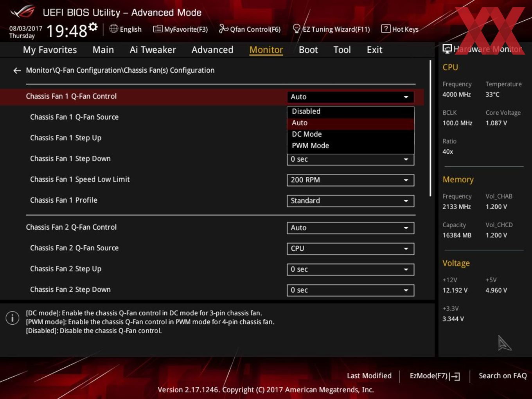Click the info icon beside help text
This screenshot has width=532, height=399.
point(13,318)
